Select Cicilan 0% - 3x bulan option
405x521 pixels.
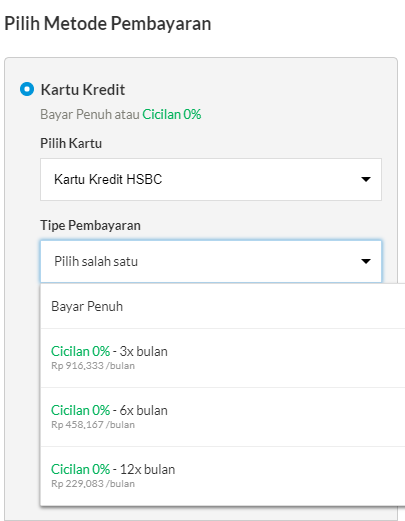pos(223,358)
